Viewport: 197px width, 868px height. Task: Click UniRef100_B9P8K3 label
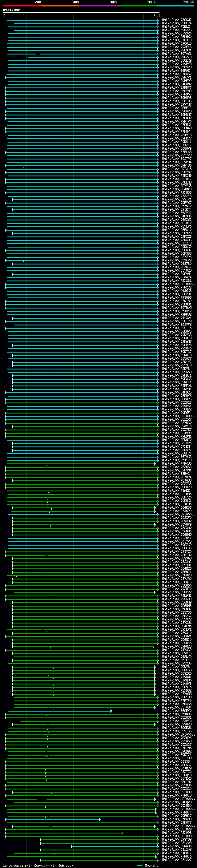tap(177, 379)
